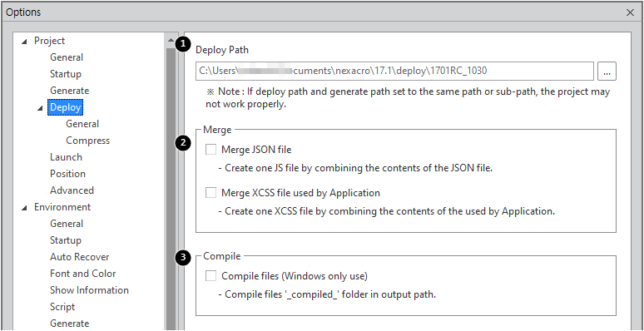
Task: Close the Options dialog window
Action: point(630,12)
